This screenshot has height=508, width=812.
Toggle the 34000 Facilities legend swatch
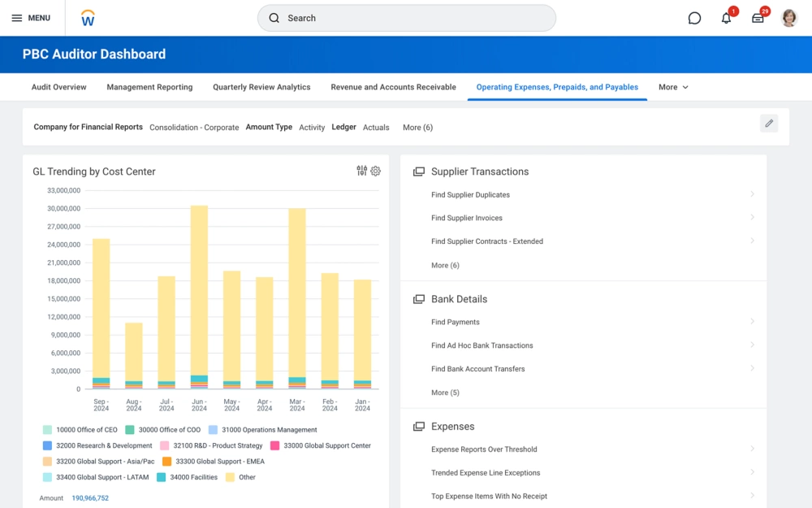162,477
